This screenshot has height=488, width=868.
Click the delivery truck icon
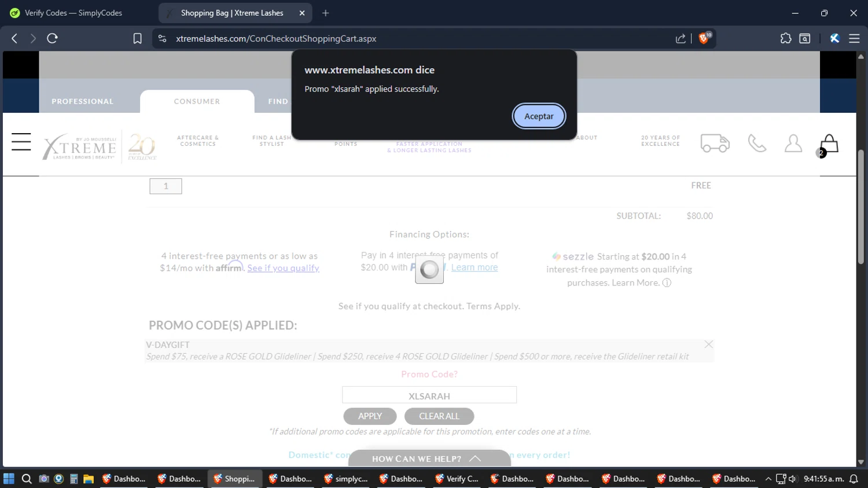pyautogui.click(x=715, y=143)
